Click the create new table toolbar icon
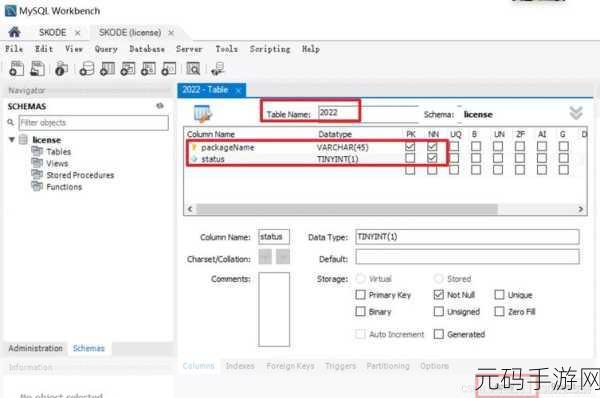The height and width of the screenshot is (398, 600). pos(107,69)
